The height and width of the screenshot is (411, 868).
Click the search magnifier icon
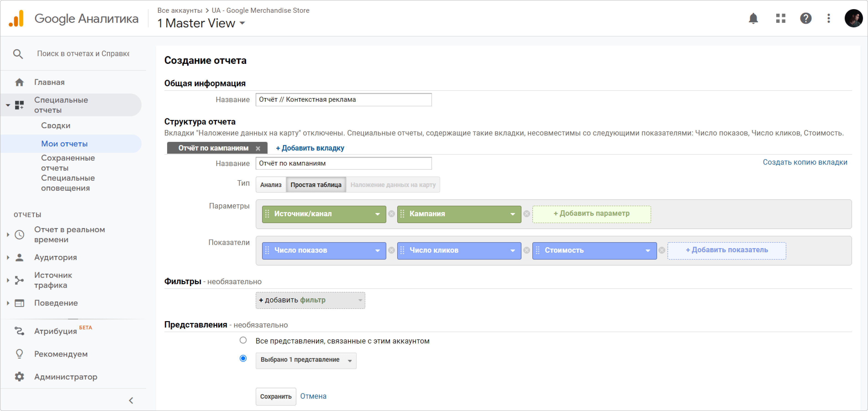18,54
